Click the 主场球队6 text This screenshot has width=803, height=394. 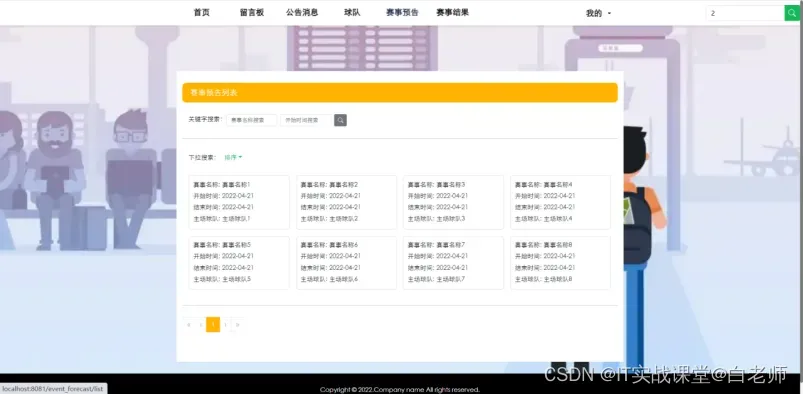pyautogui.click(x=344, y=279)
